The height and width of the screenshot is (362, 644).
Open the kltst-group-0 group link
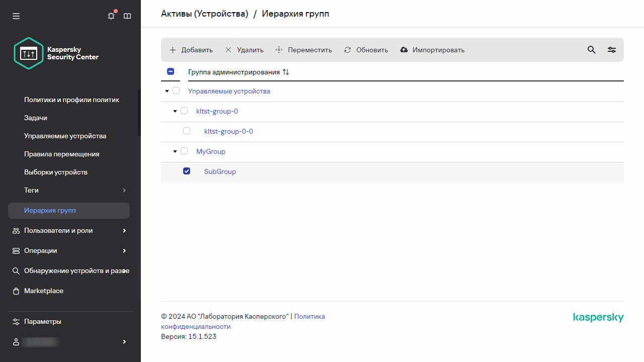(x=217, y=111)
